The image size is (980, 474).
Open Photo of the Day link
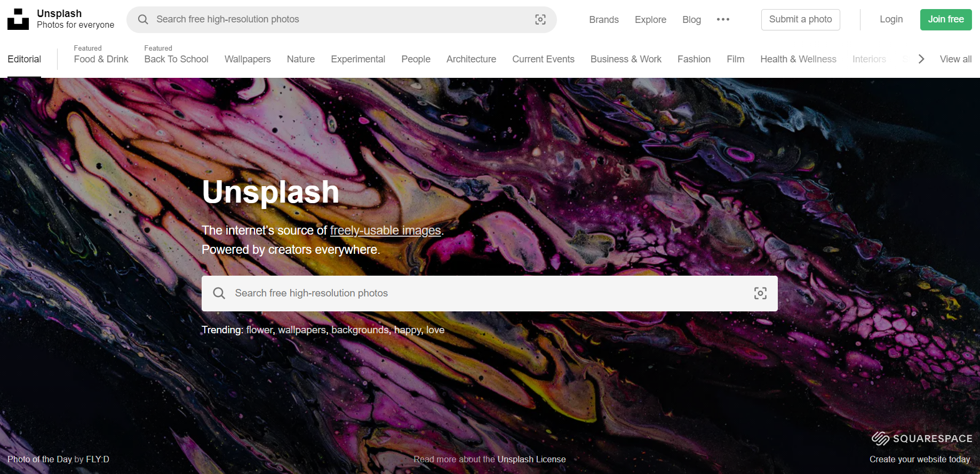click(x=39, y=459)
